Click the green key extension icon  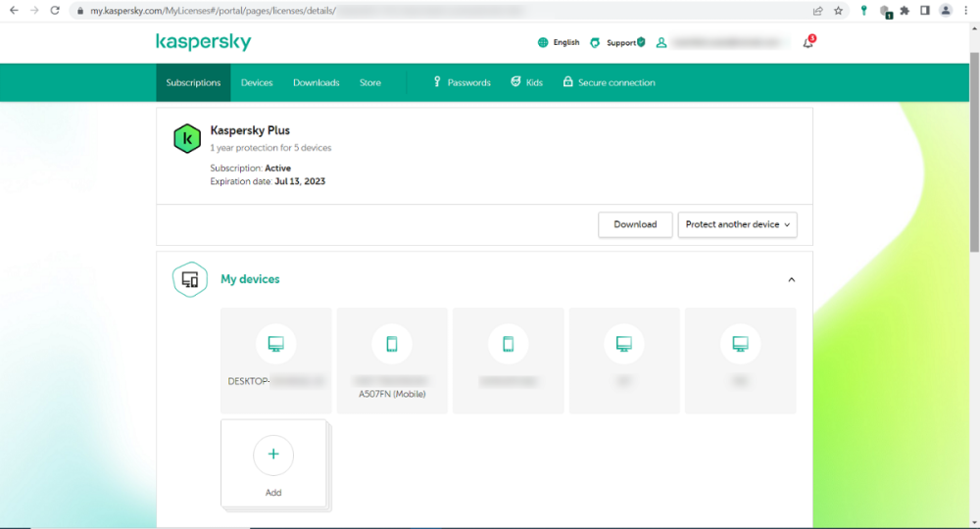click(x=863, y=11)
